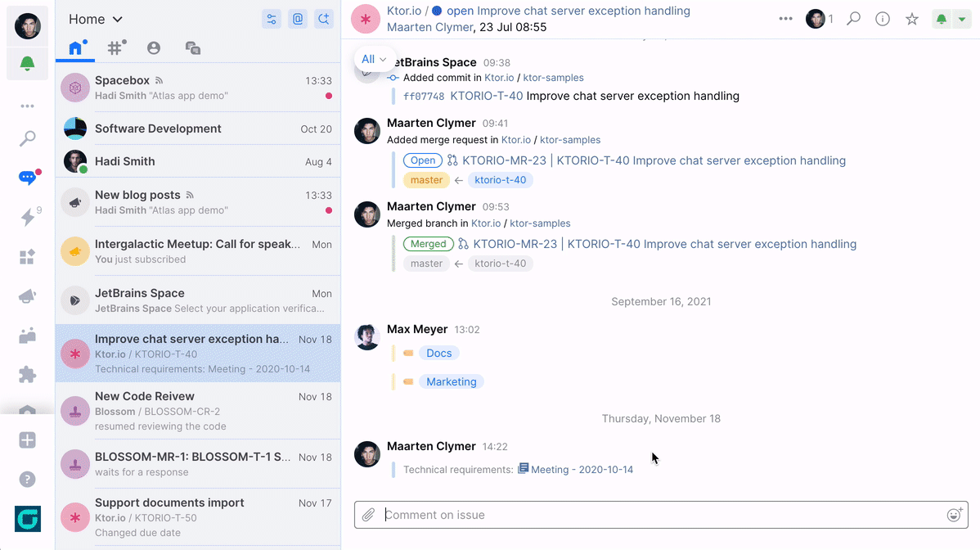Open dashboard tiles icon in sidebar

click(x=28, y=257)
